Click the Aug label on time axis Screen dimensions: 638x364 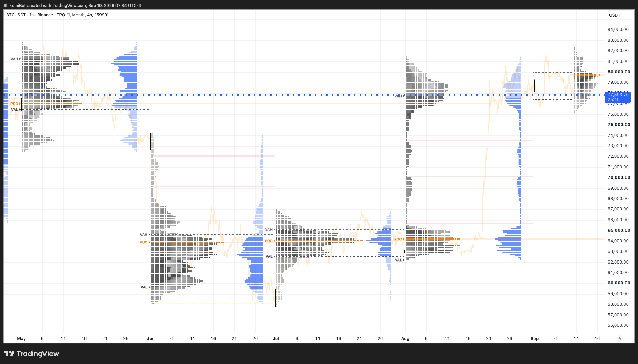click(x=405, y=339)
